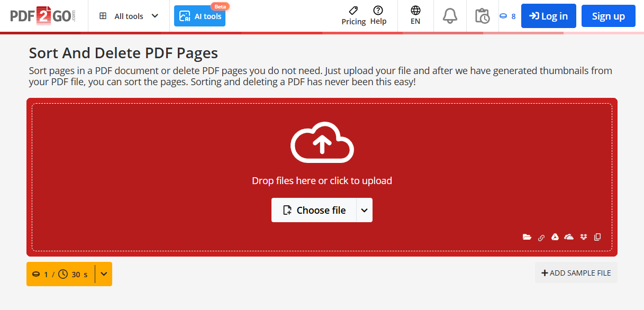Expand the Choose file dropdown arrow
The height and width of the screenshot is (310, 644).
(x=364, y=210)
